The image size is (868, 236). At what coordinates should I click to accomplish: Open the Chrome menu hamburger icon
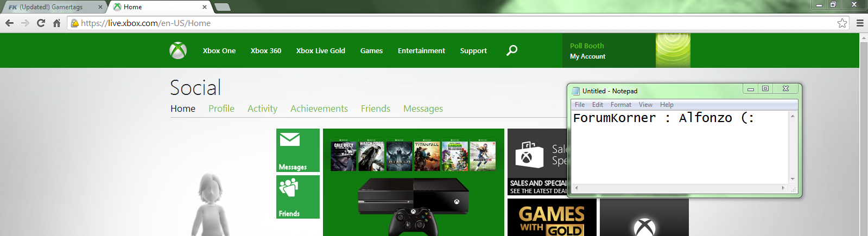point(860,23)
